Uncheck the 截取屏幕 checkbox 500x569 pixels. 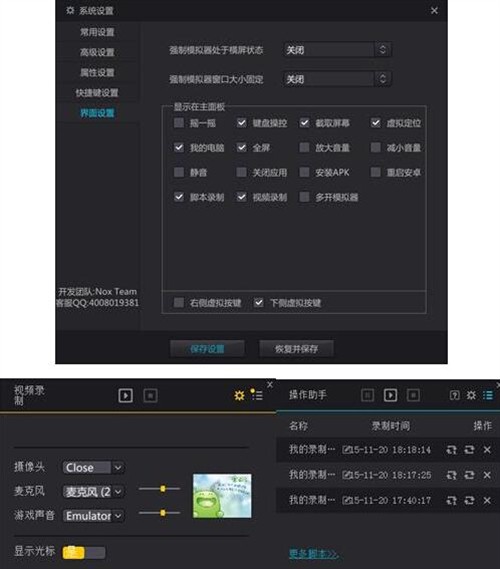pyautogui.click(x=304, y=123)
